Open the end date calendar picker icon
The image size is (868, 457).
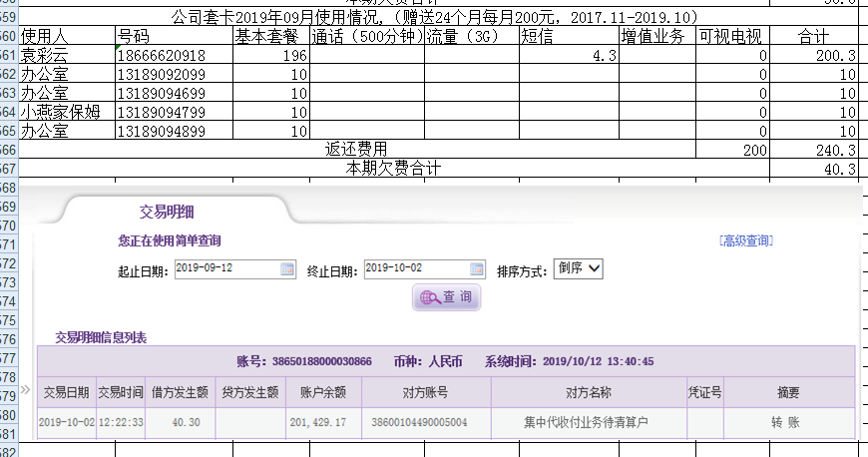[477, 269]
